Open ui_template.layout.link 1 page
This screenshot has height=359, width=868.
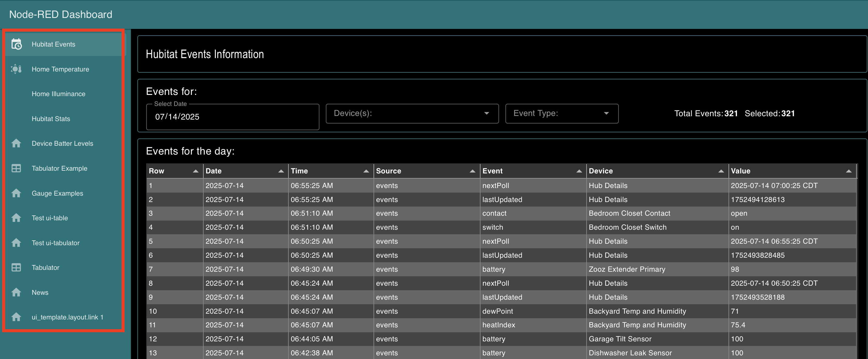63,317
